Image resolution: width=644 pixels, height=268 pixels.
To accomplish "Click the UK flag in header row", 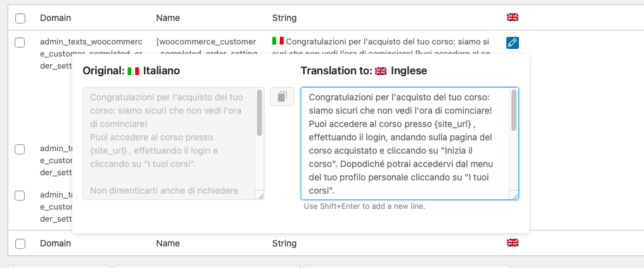I will pyautogui.click(x=512, y=17).
